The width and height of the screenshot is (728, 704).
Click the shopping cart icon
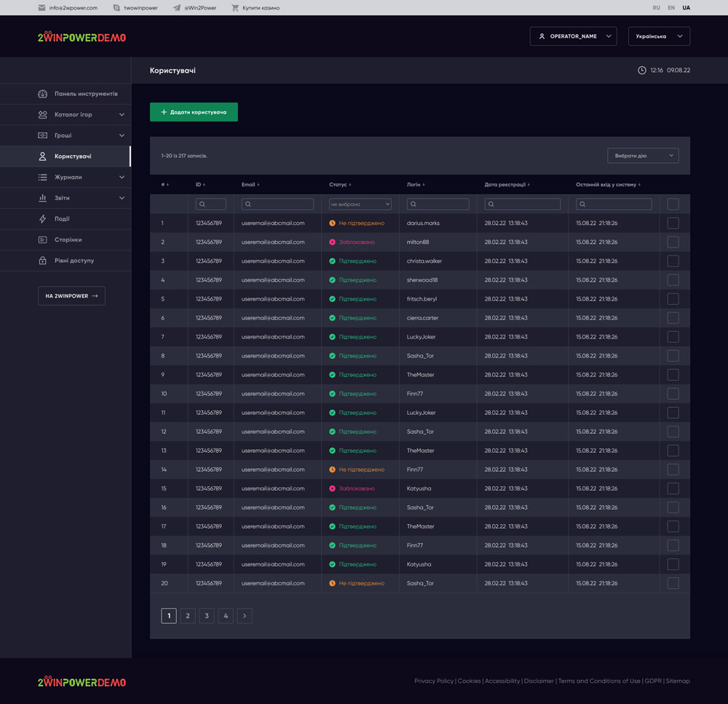235,8
